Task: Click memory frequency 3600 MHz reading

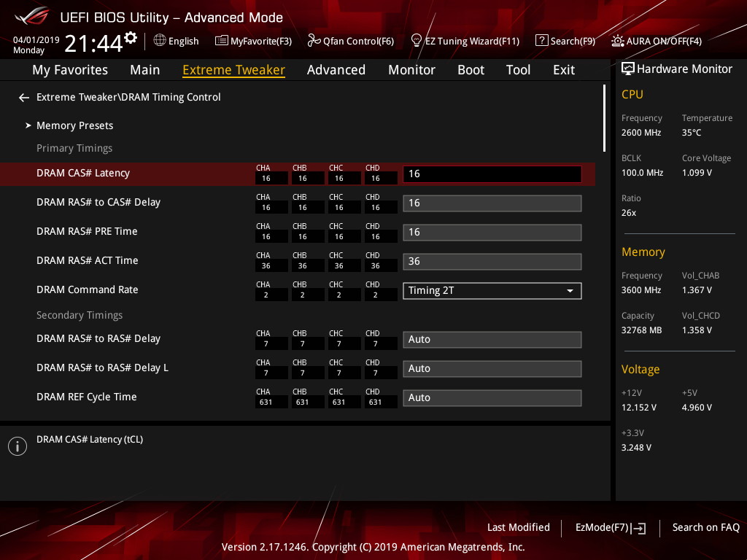Action: pos(641,290)
